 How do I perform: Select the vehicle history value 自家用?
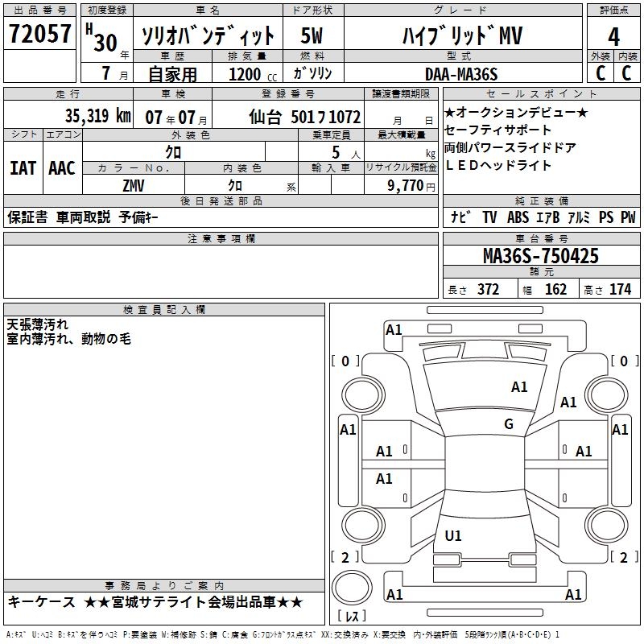pos(172,74)
